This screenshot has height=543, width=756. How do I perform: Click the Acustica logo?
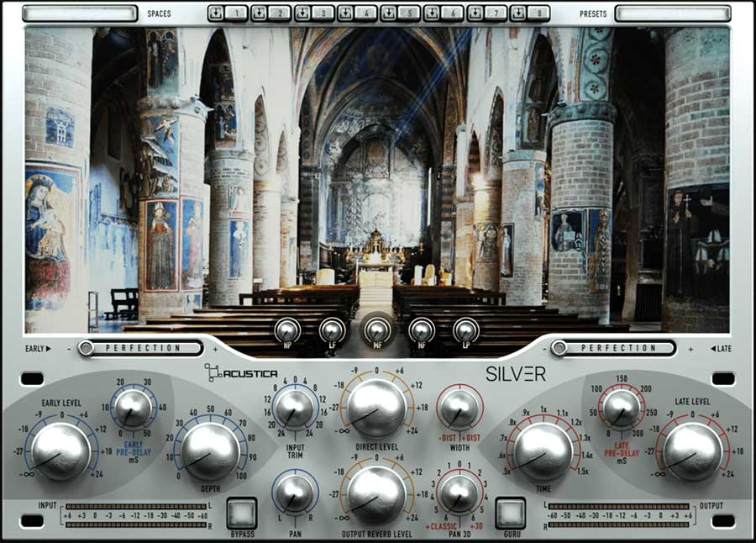(x=241, y=373)
